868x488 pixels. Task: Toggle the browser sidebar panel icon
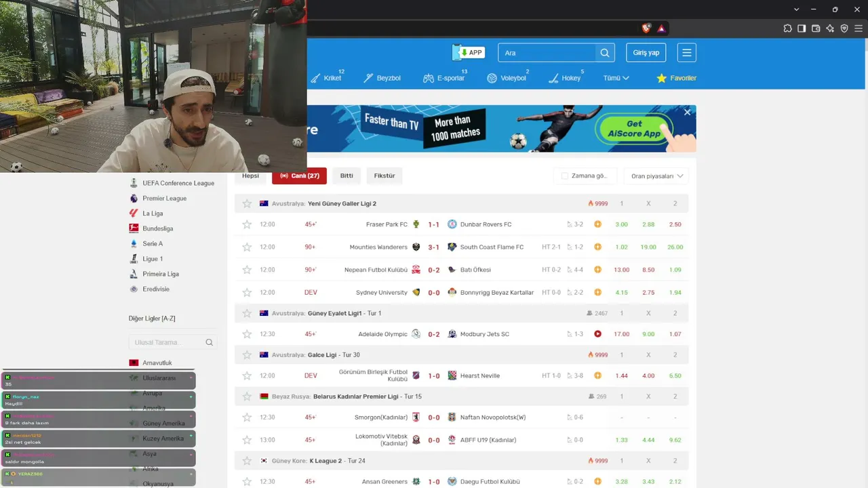coord(802,28)
